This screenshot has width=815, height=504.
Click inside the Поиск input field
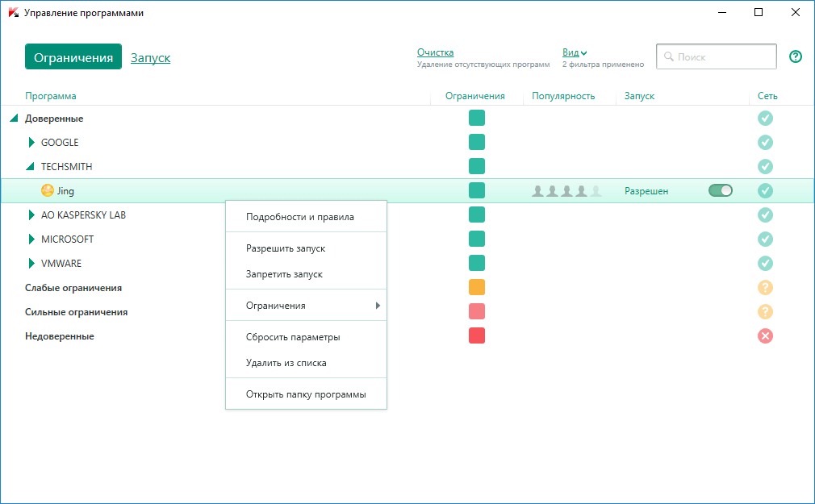pos(718,56)
